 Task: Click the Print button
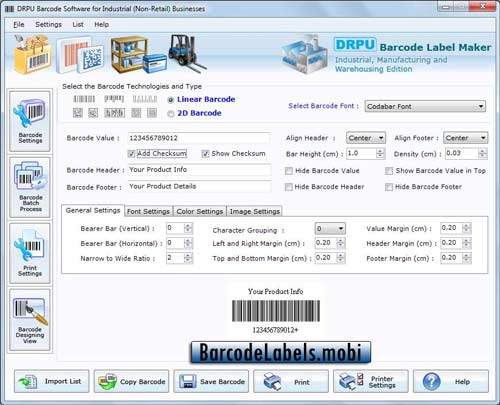click(x=291, y=381)
